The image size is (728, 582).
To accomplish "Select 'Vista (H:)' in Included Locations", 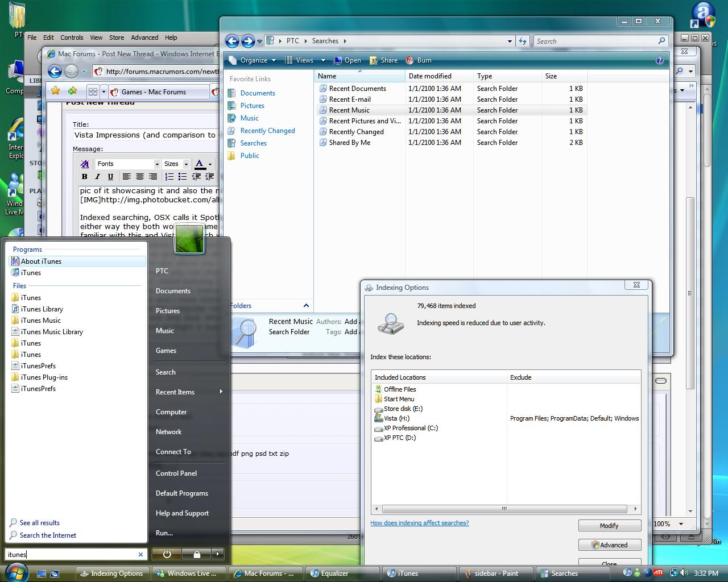I will tap(396, 418).
